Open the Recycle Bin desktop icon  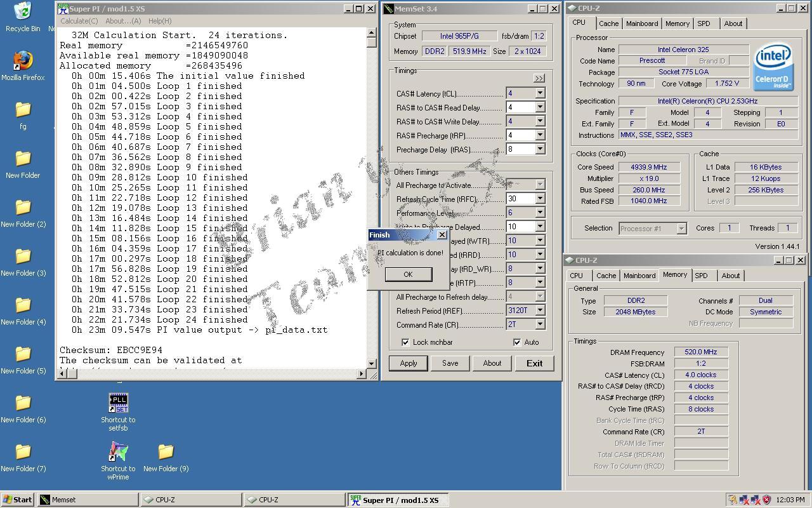click(x=23, y=17)
